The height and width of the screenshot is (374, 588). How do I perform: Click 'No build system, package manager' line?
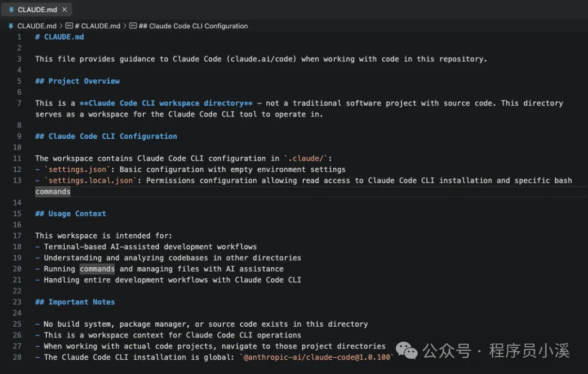[x=206, y=324]
